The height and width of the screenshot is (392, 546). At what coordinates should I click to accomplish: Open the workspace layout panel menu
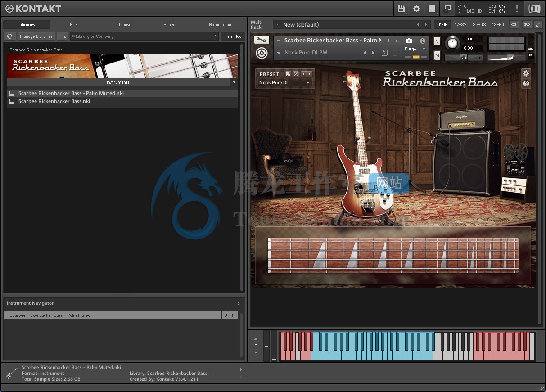click(432, 9)
